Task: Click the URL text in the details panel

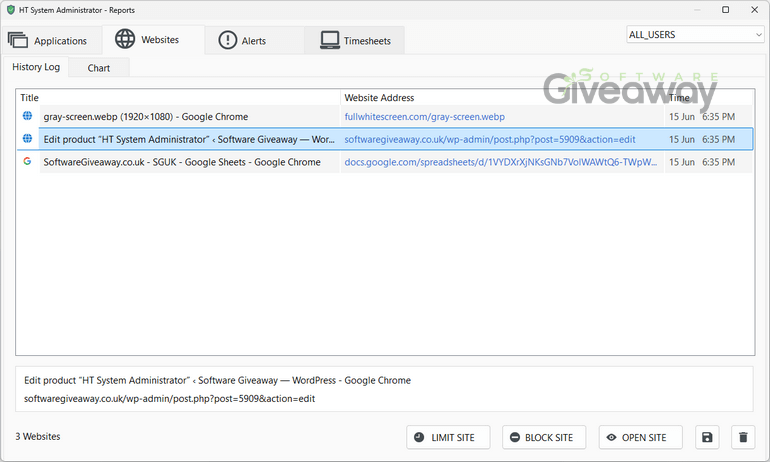Action: (169, 399)
